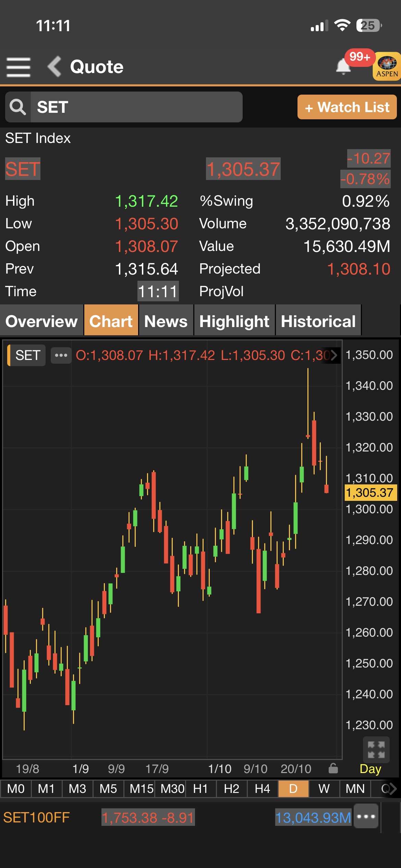Tap the SET symbol search field
This screenshot has width=401, height=868.
tap(136, 107)
